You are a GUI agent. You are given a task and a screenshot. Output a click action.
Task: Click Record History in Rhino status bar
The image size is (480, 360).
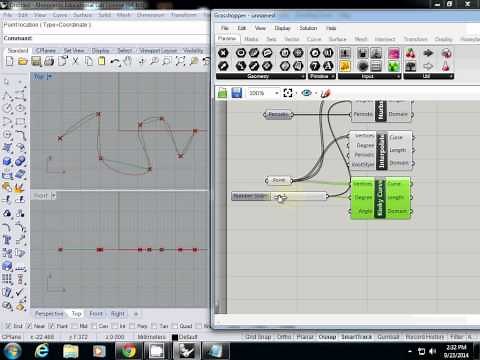(424, 337)
